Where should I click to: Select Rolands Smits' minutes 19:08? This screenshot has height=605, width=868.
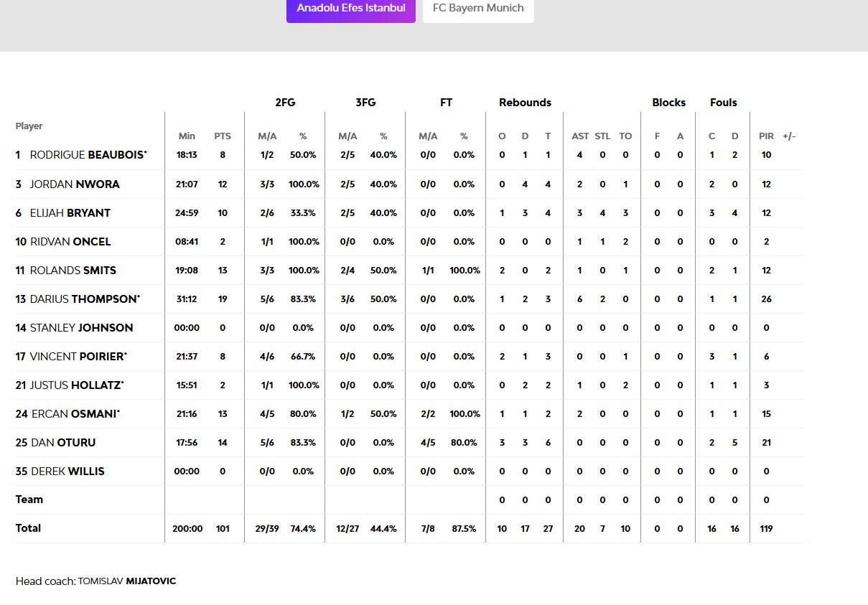click(187, 270)
